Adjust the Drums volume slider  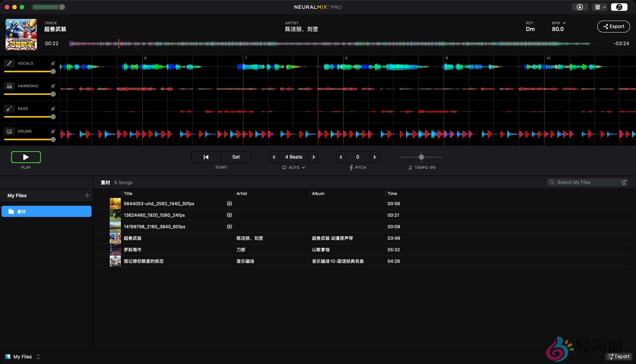[x=30, y=139]
